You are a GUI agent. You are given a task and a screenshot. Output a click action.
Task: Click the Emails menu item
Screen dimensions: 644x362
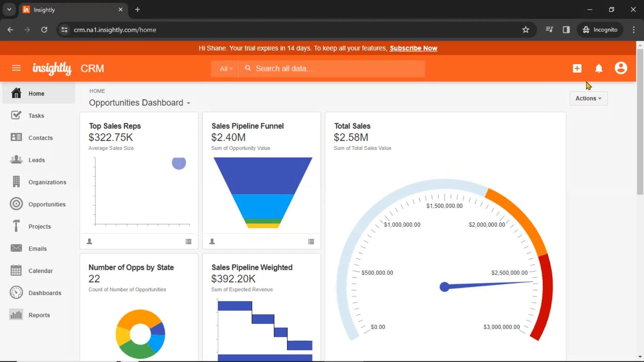pyautogui.click(x=38, y=248)
